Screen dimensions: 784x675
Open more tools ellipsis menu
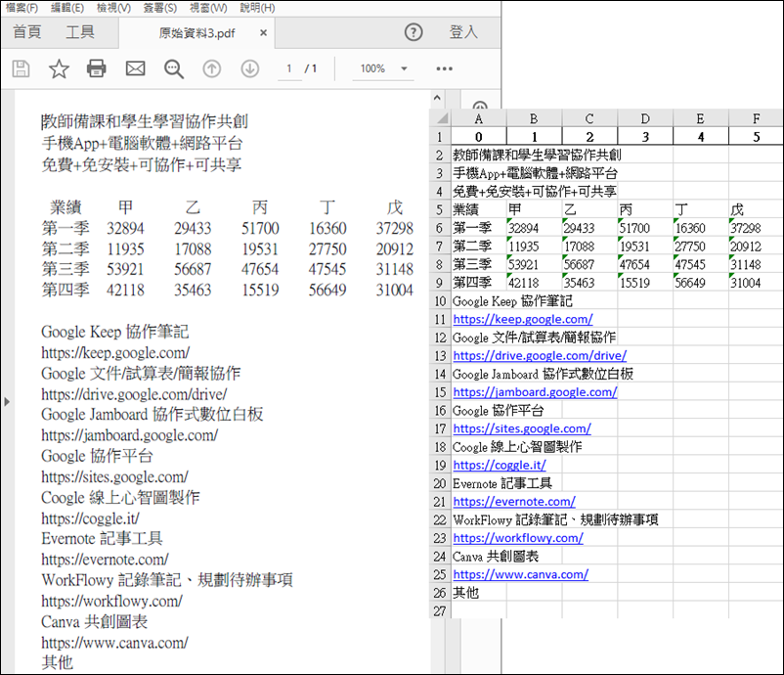point(444,68)
